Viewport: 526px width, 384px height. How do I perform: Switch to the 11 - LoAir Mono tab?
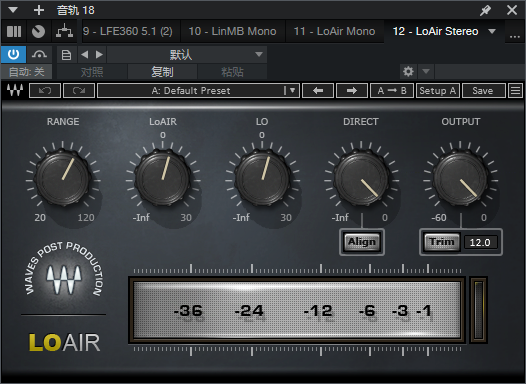point(334,31)
